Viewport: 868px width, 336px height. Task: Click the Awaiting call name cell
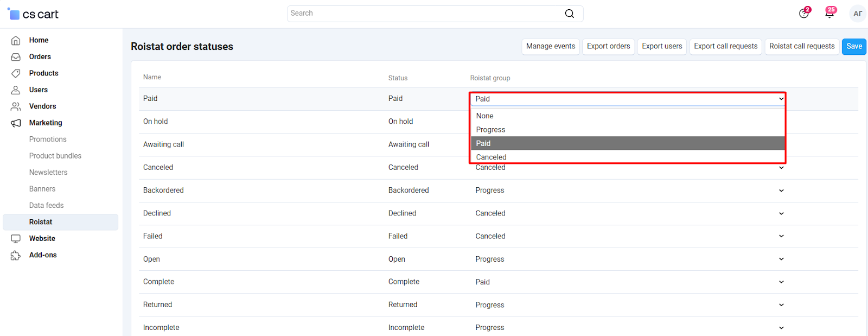(x=163, y=144)
